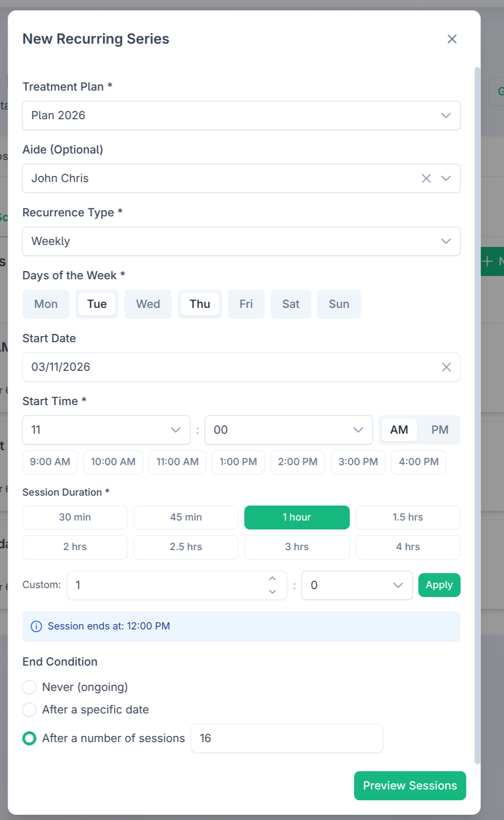
Task: Clear the start date field
Action: (446, 367)
